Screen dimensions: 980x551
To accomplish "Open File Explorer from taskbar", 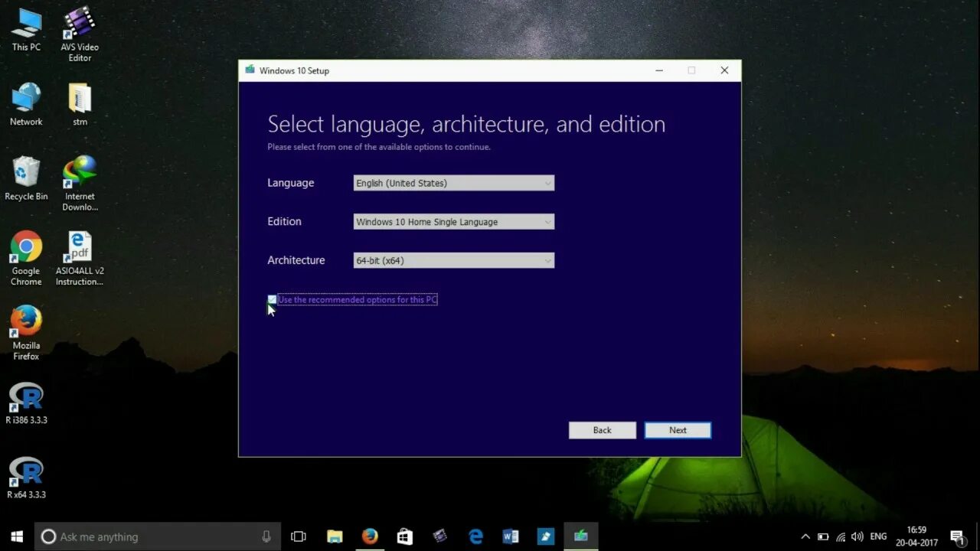I will [x=335, y=536].
